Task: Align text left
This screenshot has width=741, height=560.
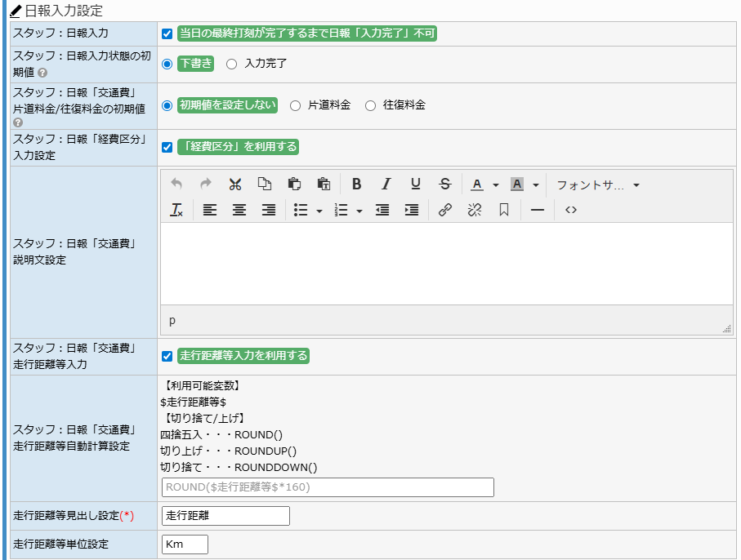Action: pyautogui.click(x=209, y=210)
